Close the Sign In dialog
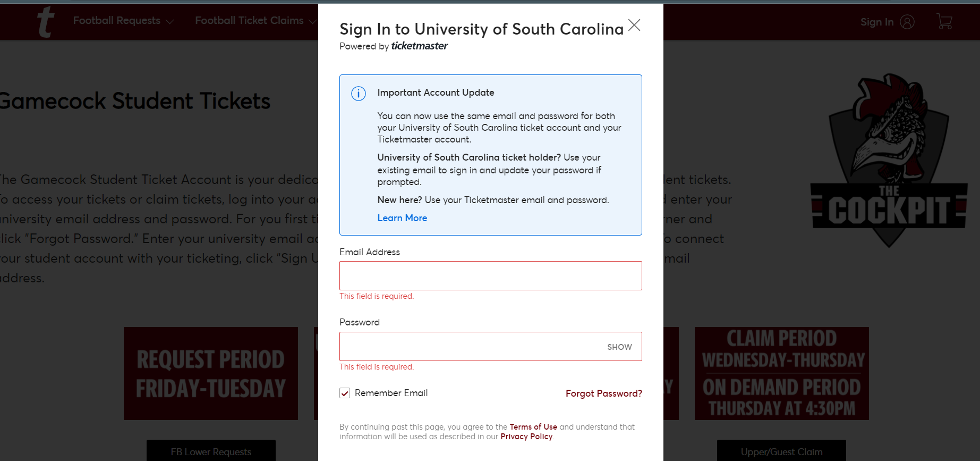The width and height of the screenshot is (980, 461). click(634, 25)
